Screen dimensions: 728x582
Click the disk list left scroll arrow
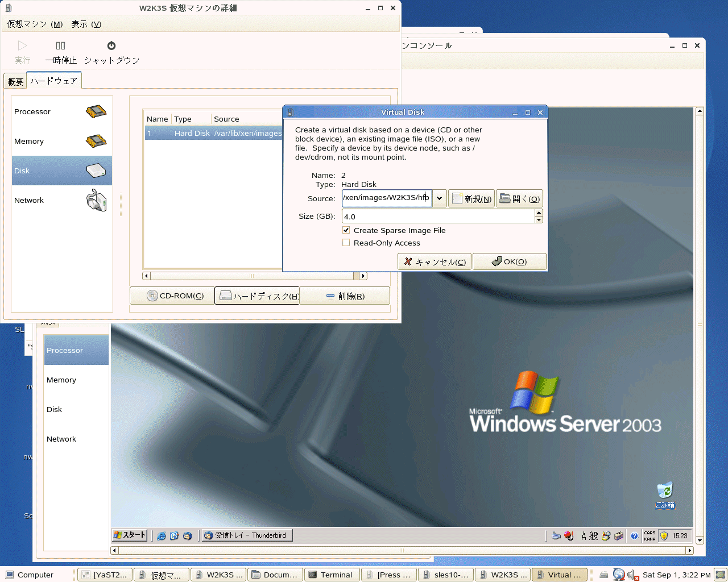pyautogui.click(x=147, y=276)
